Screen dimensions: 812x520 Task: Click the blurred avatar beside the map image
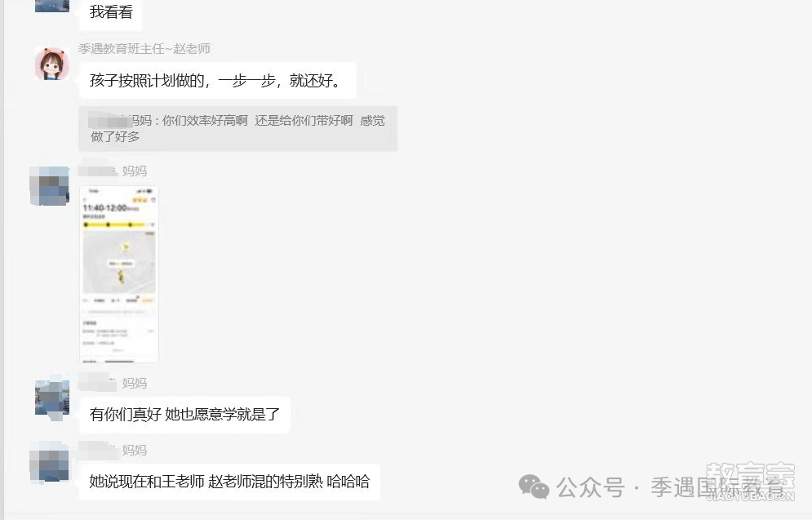click(49, 186)
